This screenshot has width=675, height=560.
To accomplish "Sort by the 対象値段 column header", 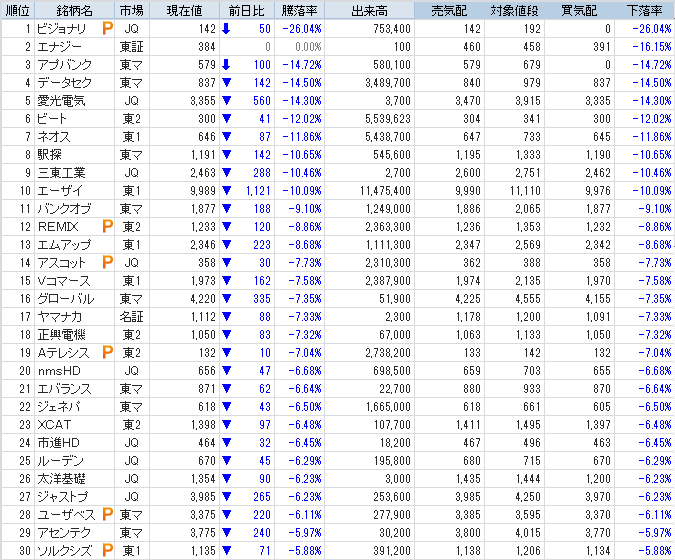I will [514, 10].
